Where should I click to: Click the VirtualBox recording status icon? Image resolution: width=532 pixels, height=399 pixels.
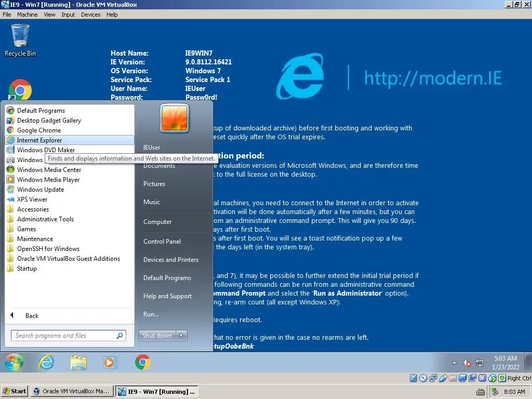click(x=472, y=378)
